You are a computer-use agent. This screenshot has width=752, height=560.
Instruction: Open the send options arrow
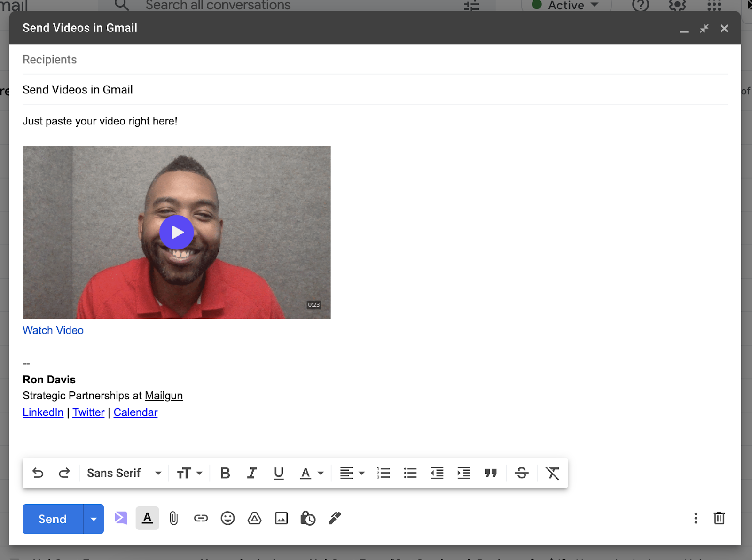pos(94,519)
